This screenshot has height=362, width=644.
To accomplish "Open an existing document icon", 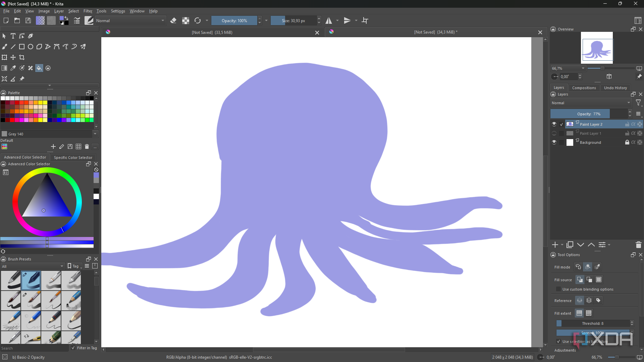I will pyautogui.click(x=17, y=20).
